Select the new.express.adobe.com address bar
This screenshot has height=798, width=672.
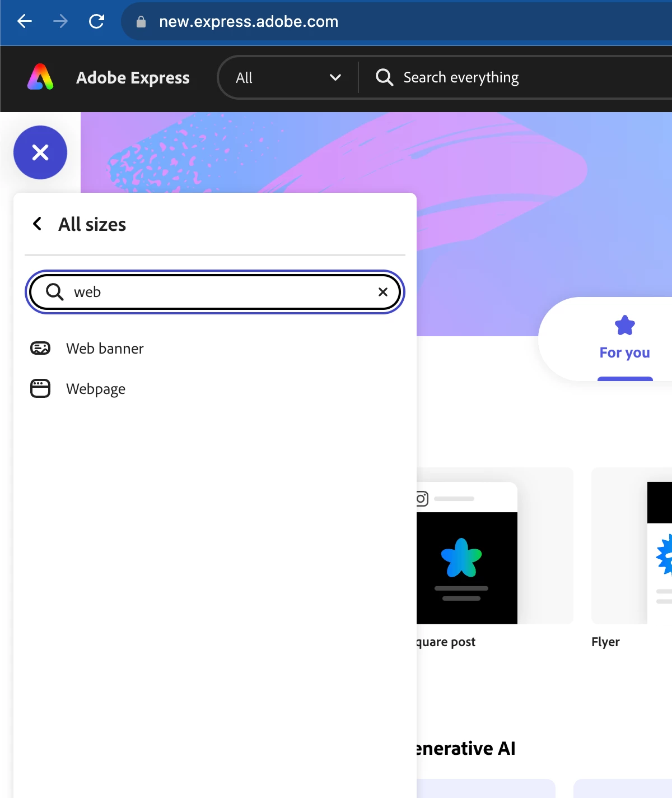pos(396,21)
